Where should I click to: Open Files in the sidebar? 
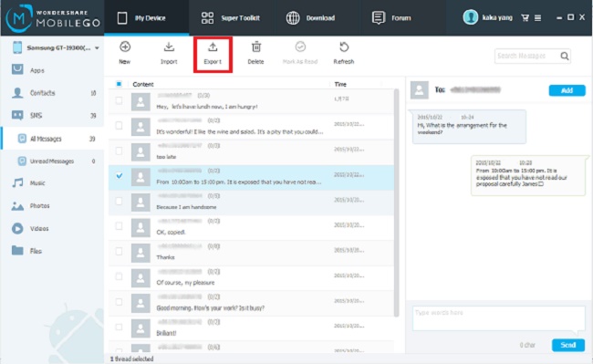point(52,251)
